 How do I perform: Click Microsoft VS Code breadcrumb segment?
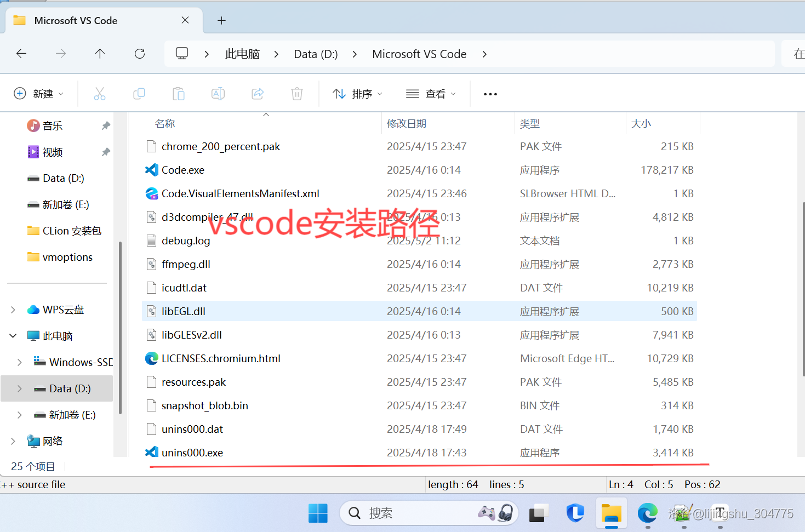419,54
